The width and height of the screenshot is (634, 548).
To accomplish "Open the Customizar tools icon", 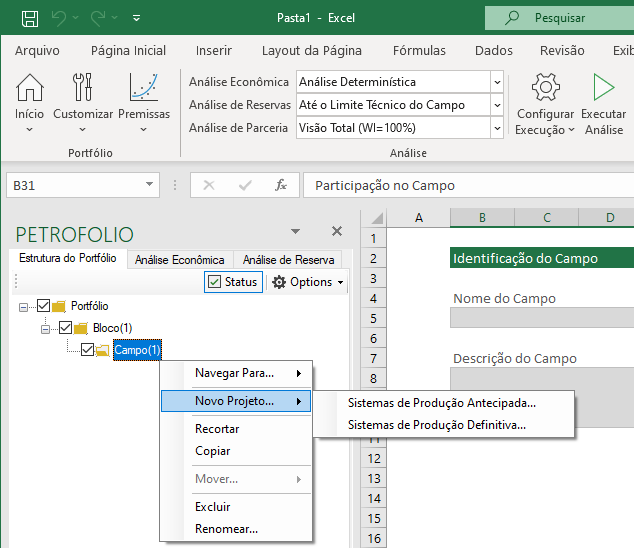I will [x=83, y=89].
